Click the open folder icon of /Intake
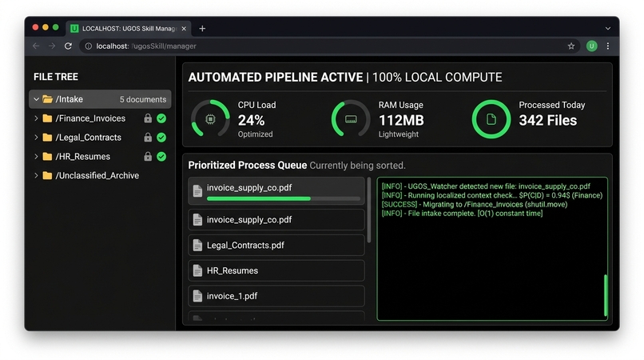This screenshot has width=644, height=360. click(48, 99)
